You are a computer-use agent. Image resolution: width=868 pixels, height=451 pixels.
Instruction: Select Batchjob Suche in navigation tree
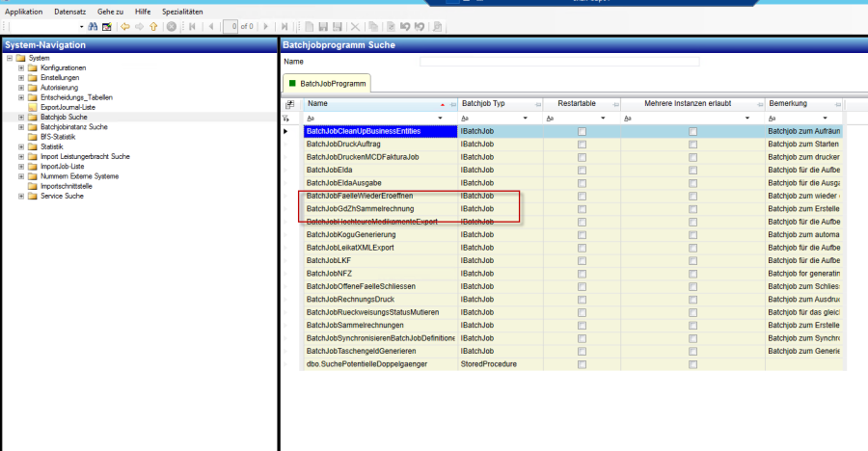click(x=64, y=117)
